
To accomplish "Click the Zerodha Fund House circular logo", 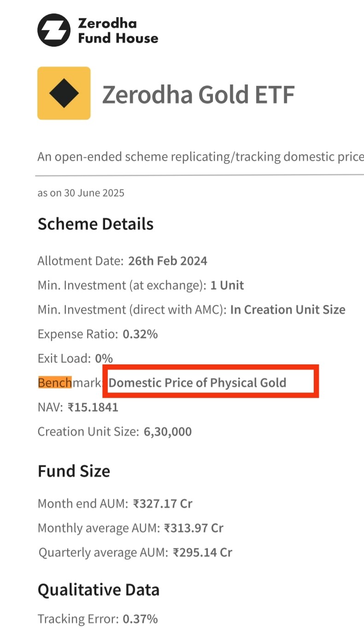I will point(54,30).
